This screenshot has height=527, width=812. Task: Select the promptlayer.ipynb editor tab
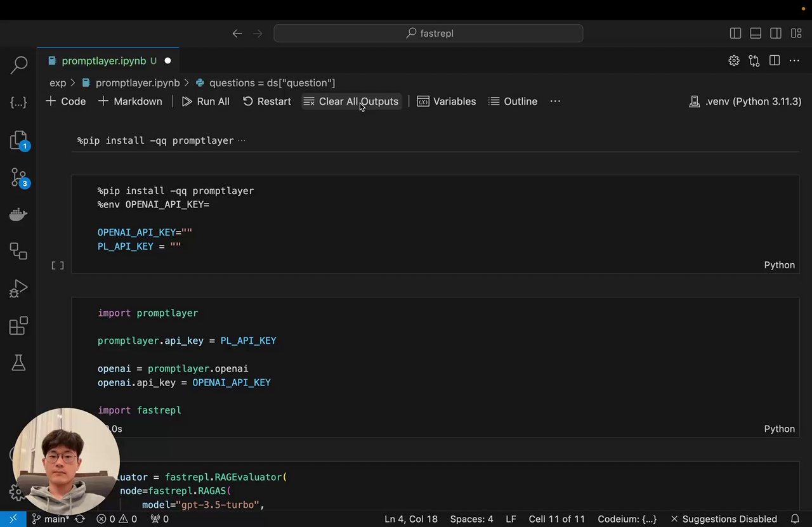pos(103,61)
